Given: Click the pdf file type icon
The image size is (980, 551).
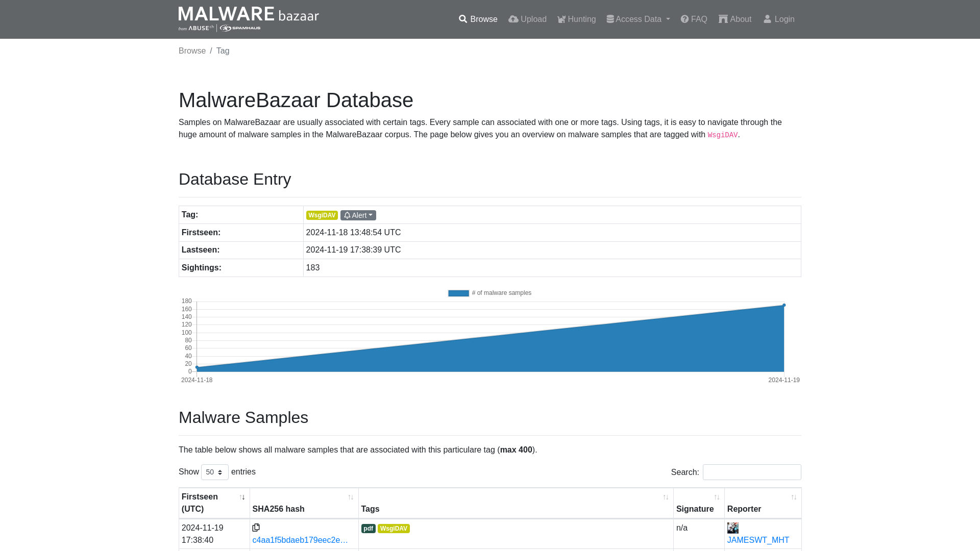Looking at the screenshot, I should pos(368,528).
